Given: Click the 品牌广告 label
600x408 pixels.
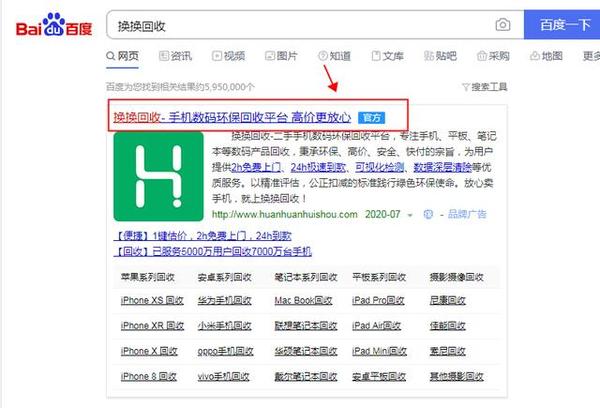Looking at the screenshot, I should [467, 214].
